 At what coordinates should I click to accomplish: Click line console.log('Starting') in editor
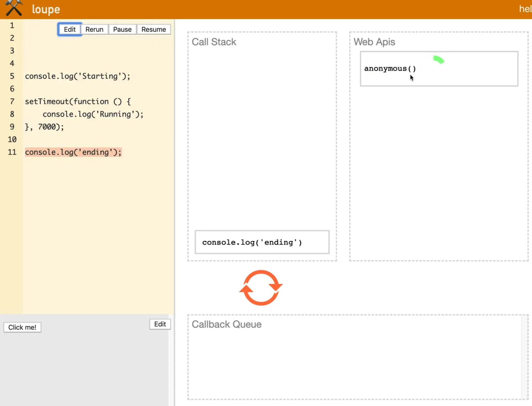[78, 76]
